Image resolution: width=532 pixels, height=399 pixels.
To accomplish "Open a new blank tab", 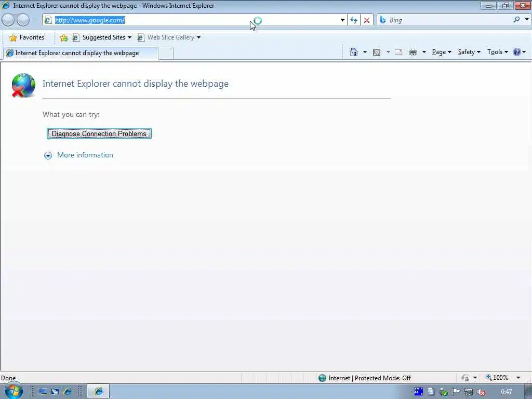I will tap(166, 54).
